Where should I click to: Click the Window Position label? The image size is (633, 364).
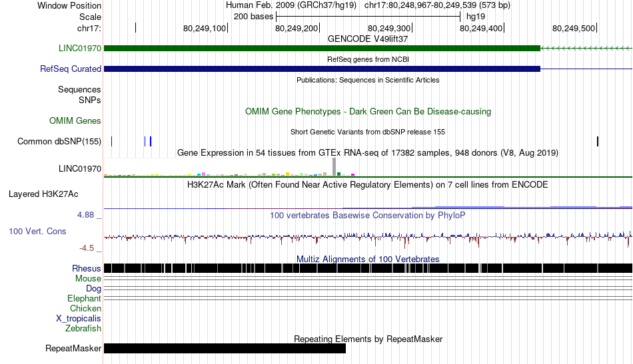coord(69,5)
